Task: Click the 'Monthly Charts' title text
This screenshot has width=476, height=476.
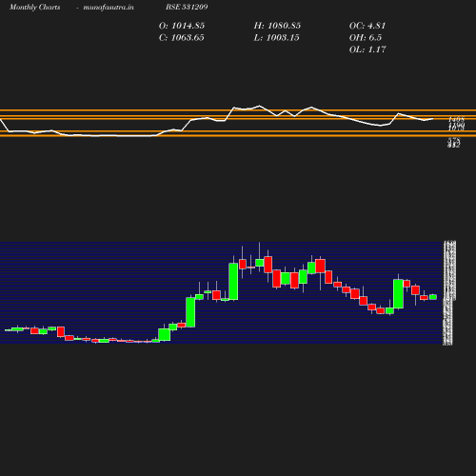Action: point(34,7)
